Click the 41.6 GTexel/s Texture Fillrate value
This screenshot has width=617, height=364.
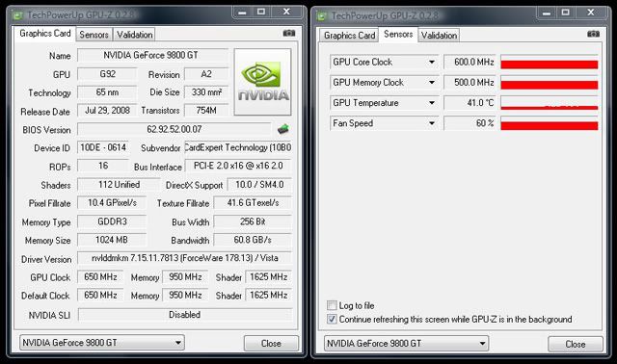253,203
